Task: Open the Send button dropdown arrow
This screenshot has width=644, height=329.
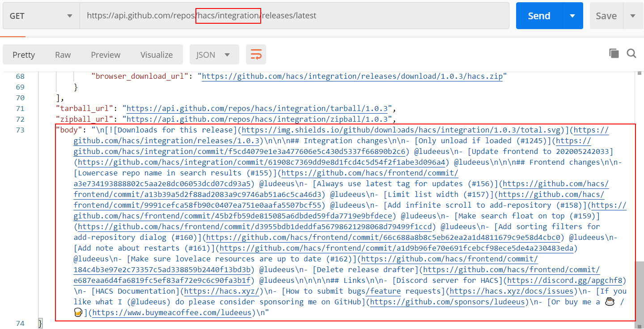Action: [572, 16]
